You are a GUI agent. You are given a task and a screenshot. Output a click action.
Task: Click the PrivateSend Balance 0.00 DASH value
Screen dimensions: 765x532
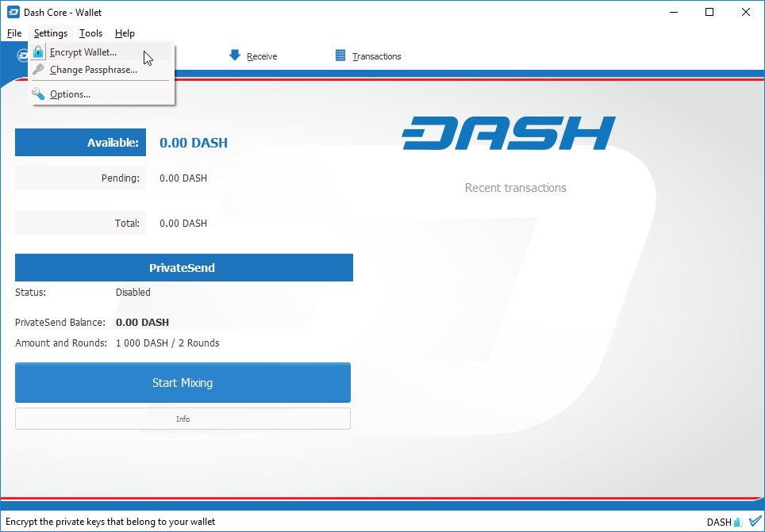[x=143, y=323]
